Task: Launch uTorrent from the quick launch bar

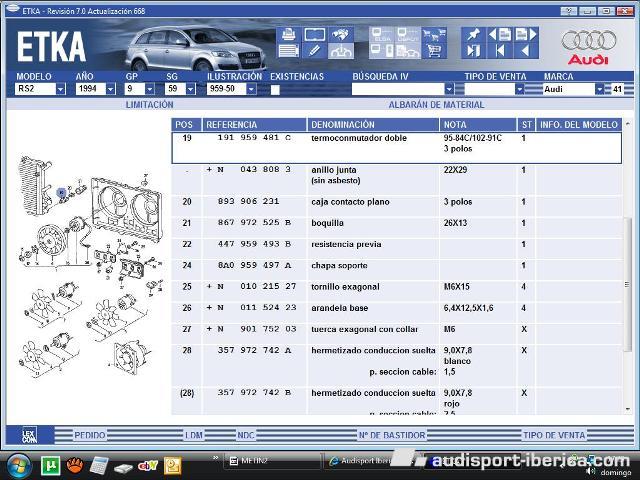Action: [51, 466]
